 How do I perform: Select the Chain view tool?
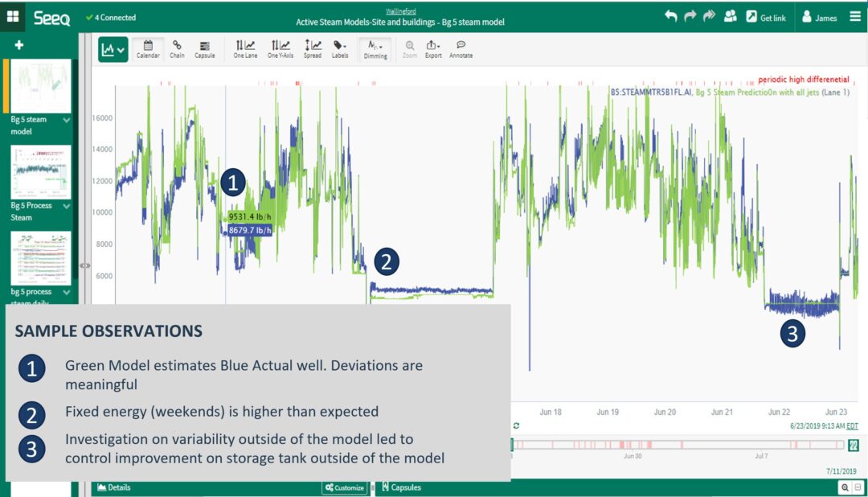178,49
